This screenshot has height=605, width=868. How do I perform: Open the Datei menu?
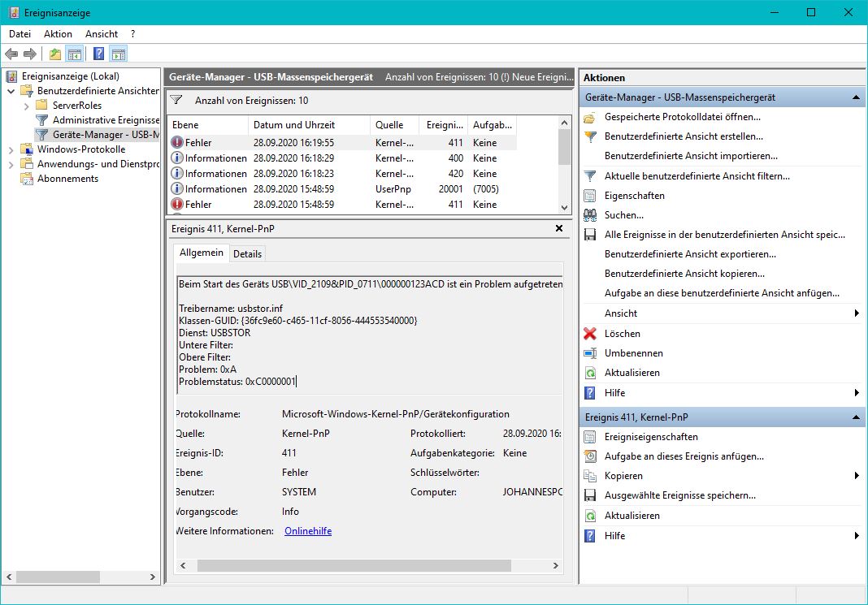point(20,34)
